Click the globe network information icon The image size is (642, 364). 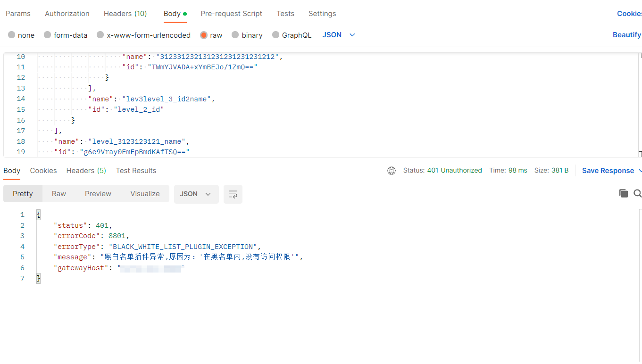point(391,171)
